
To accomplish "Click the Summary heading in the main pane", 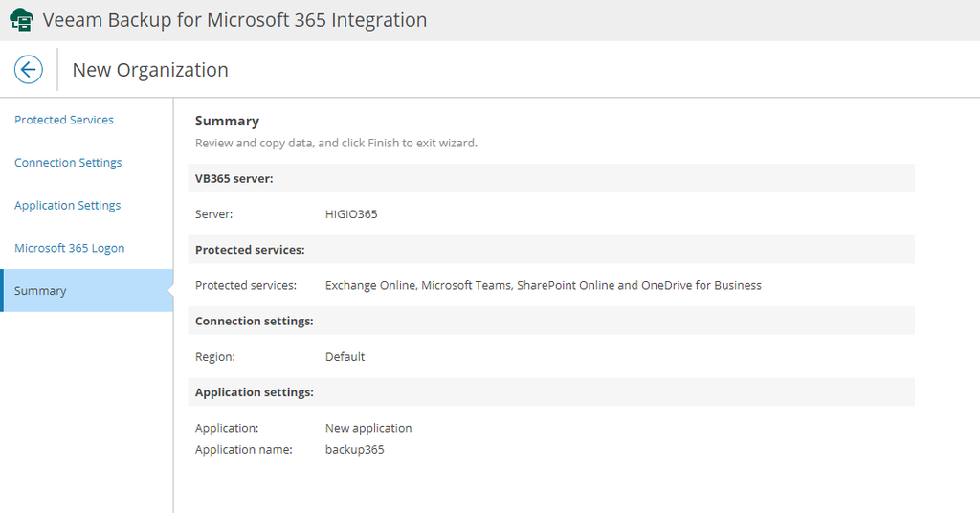I will pyautogui.click(x=227, y=121).
